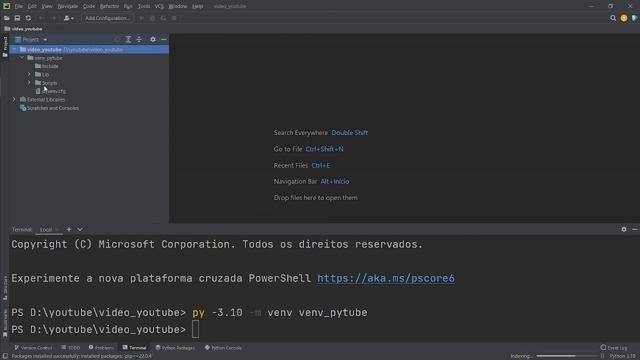The height and width of the screenshot is (360, 640).
Task: Expand the External Libraries arrow
Action: pyautogui.click(x=14, y=100)
